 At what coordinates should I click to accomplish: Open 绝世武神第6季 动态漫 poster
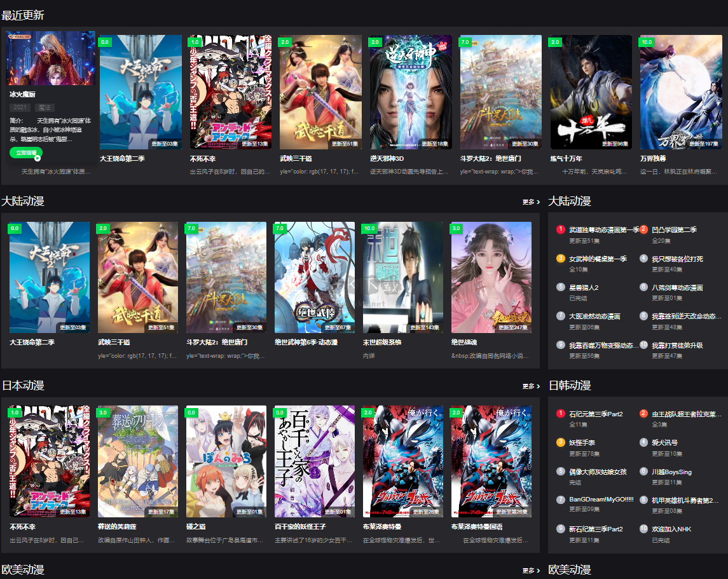315,278
